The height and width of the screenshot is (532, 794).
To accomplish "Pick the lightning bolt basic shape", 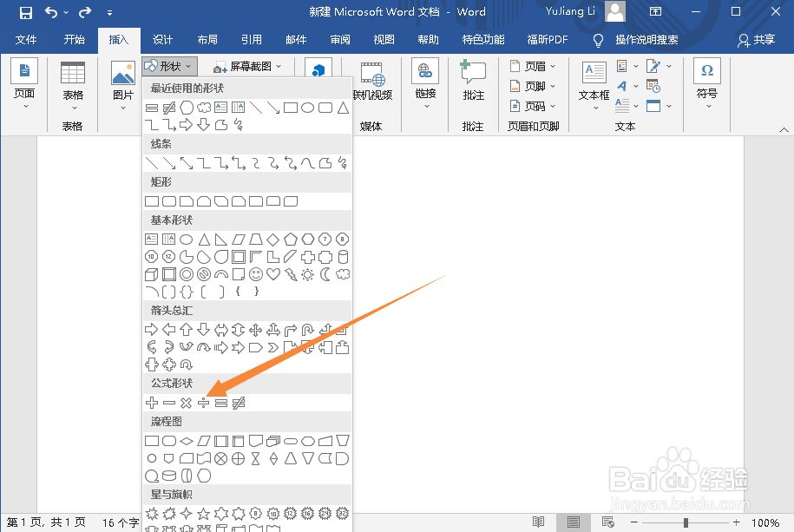I will [291, 274].
